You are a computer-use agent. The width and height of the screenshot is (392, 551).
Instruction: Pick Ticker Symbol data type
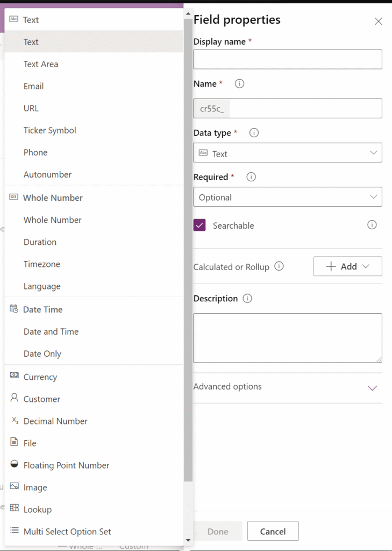click(94, 130)
